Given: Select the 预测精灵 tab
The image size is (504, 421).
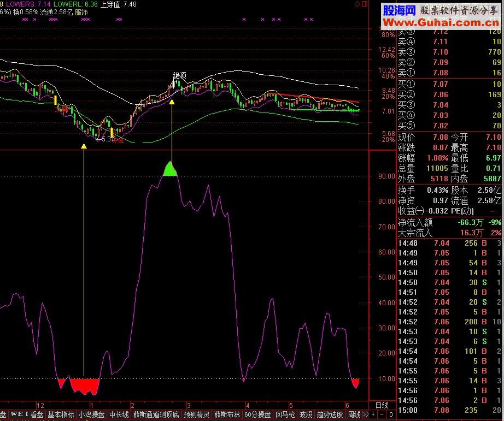Looking at the screenshot, I should tap(196, 414).
